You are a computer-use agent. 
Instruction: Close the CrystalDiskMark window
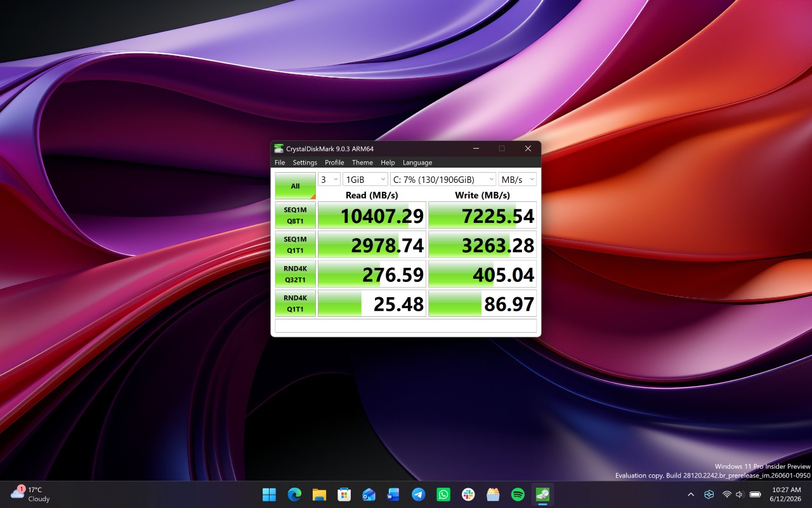pos(528,149)
